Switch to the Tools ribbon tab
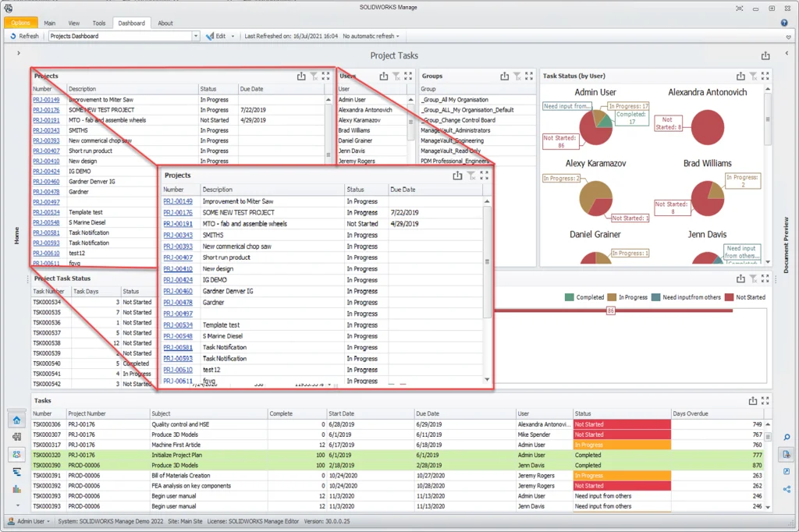This screenshot has height=532, width=799. tap(99, 23)
